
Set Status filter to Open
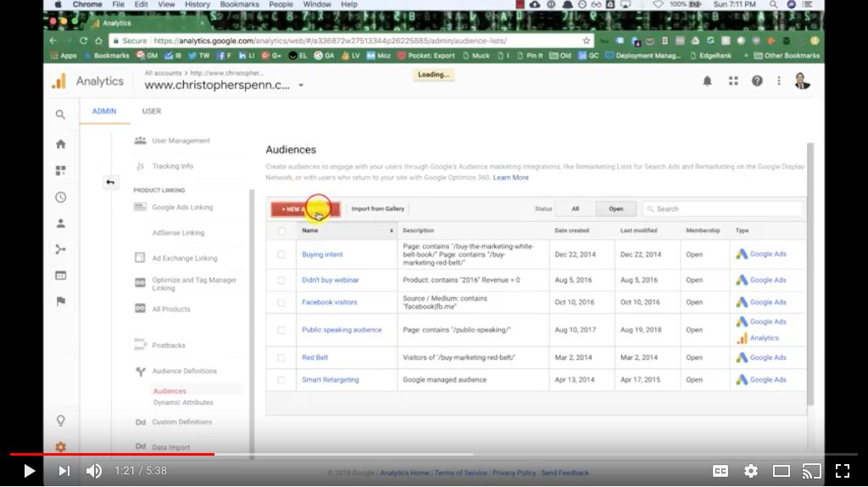[x=615, y=208]
